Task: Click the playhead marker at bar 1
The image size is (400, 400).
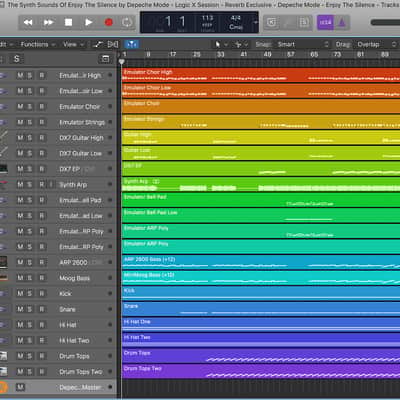Action: coord(122,62)
